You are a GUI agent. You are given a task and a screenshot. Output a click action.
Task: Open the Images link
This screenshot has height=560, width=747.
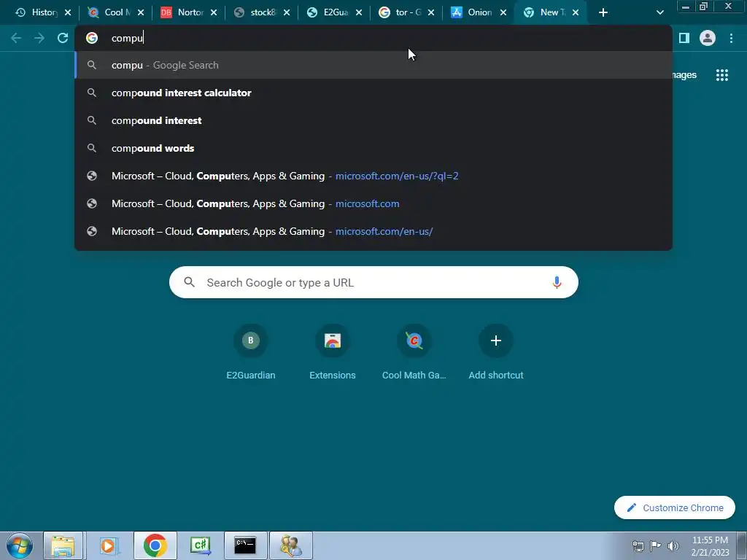point(684,75)
